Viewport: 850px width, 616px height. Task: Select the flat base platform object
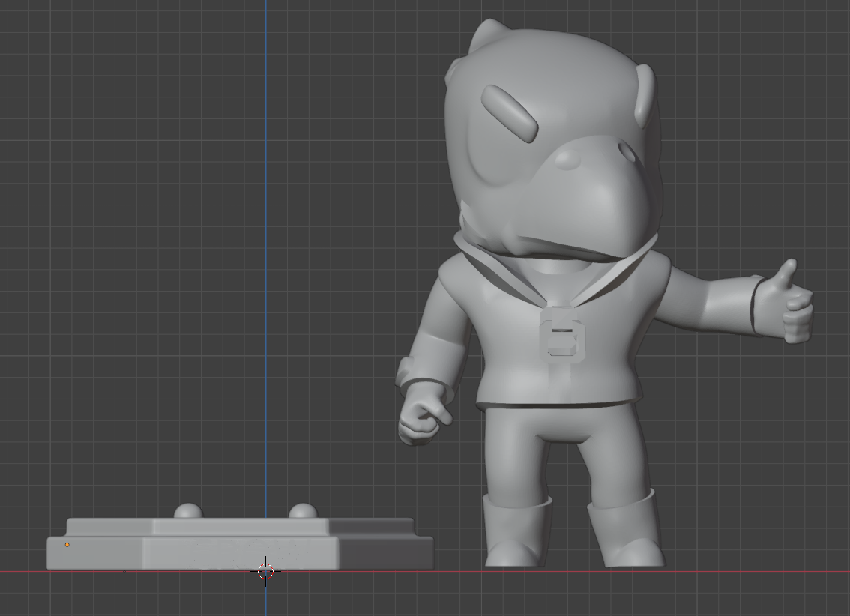tap(240, 543)
